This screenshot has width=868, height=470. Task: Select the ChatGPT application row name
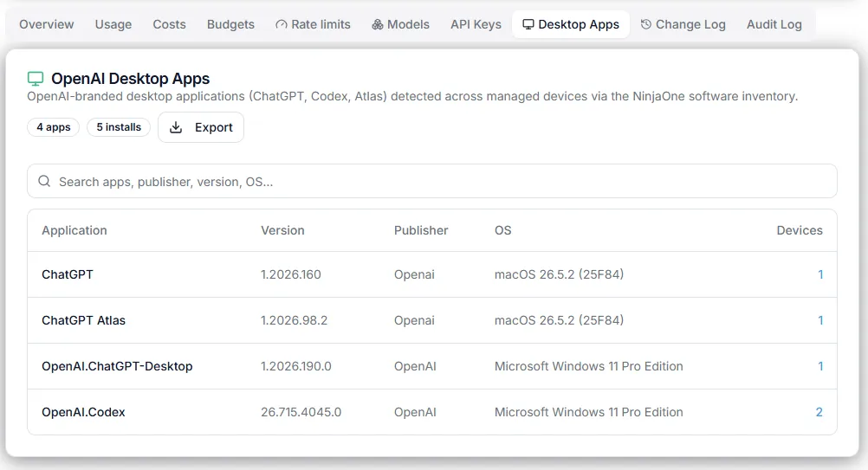click(x=68, y=274)
